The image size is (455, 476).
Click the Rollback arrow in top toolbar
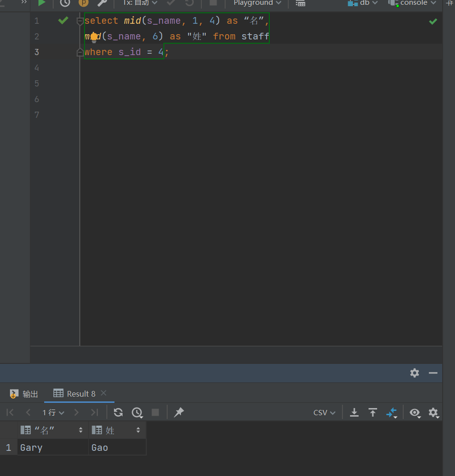click(x=190, y=3)
